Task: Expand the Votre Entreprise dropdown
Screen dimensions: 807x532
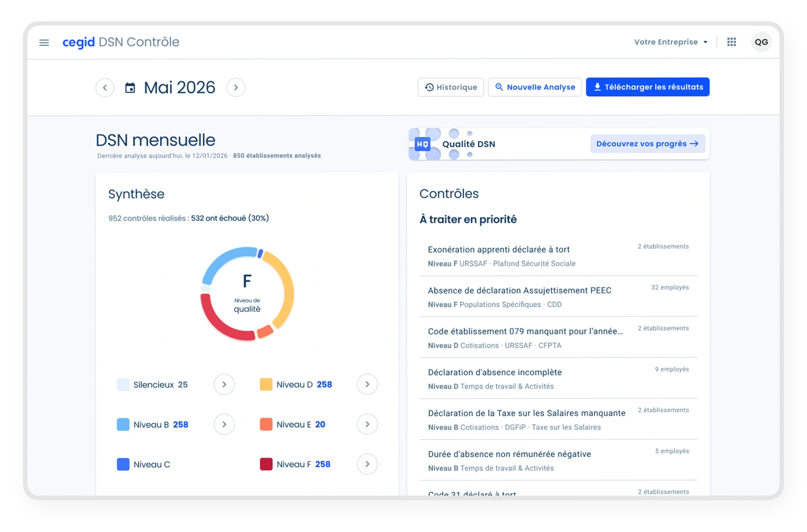Action: 671,42
